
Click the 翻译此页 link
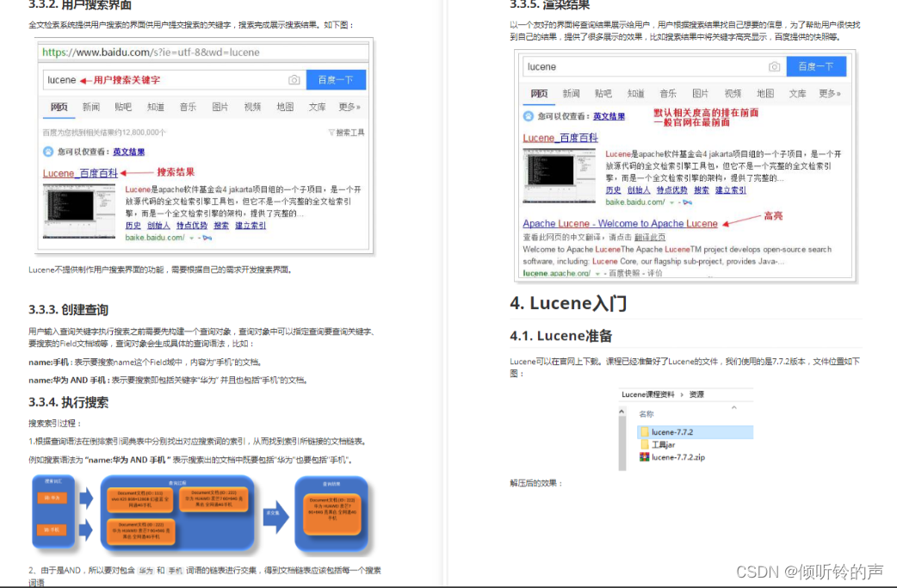coord(650,238)
